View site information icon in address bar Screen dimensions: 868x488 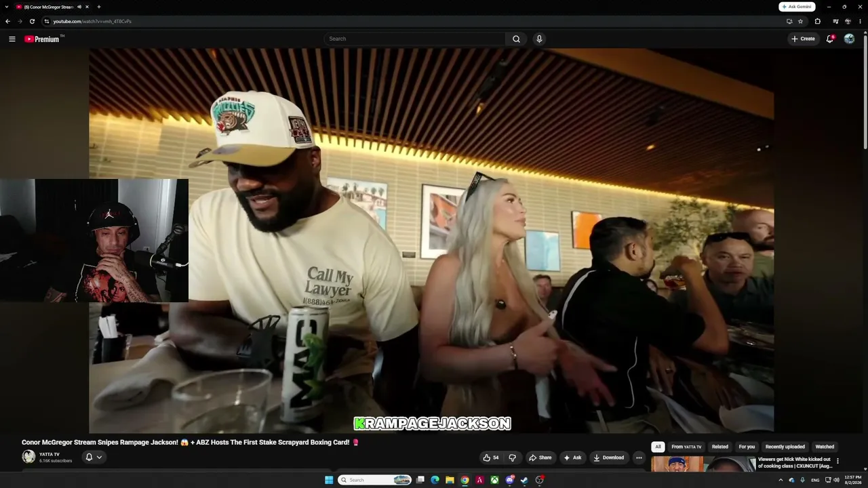[46, 21]
